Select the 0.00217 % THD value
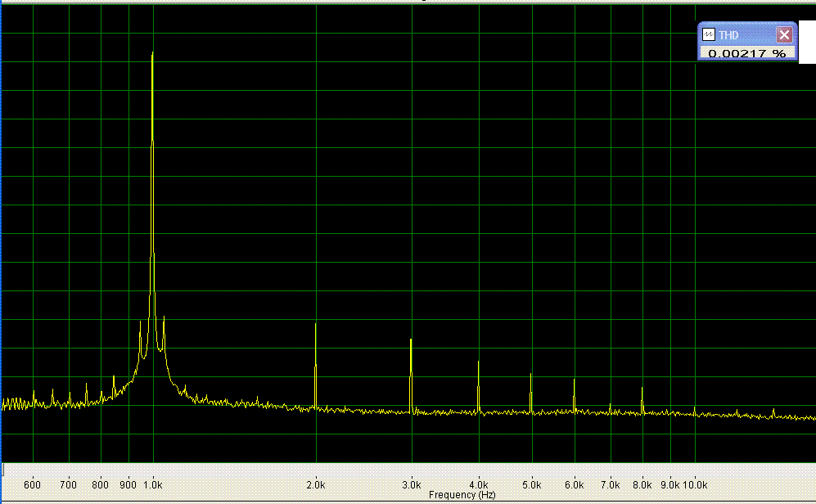816x504 pixels. click(x=746, y=53)
